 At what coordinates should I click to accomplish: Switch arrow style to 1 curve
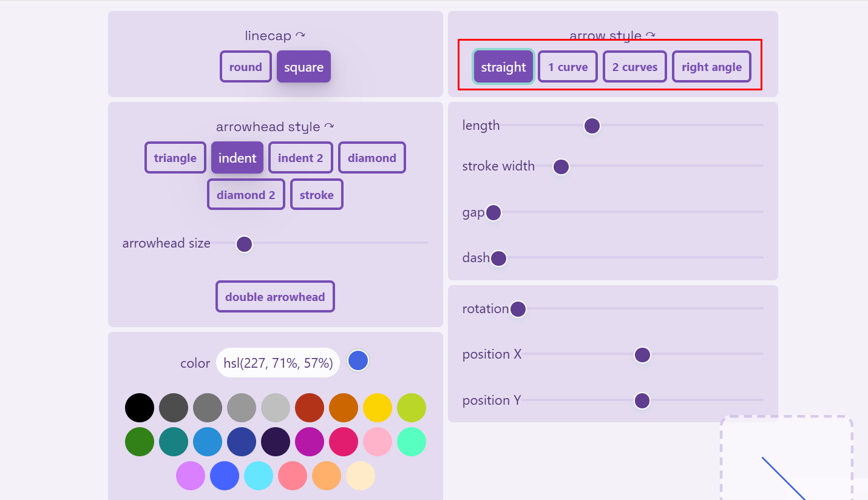tap(568, 67)
